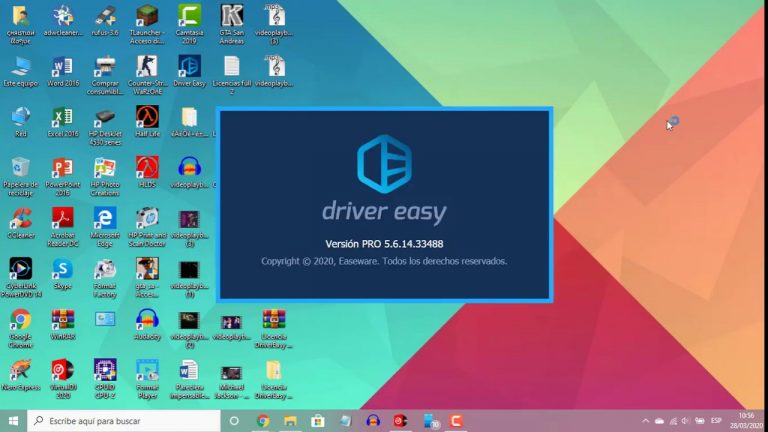Open CPUID CPU-Z shortcut

coord(105,379)
